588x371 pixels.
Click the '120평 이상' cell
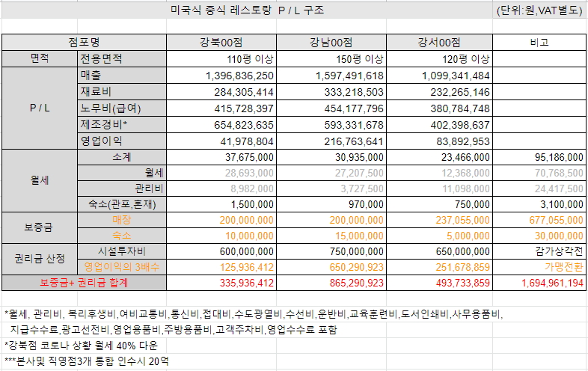pos(439,59)
